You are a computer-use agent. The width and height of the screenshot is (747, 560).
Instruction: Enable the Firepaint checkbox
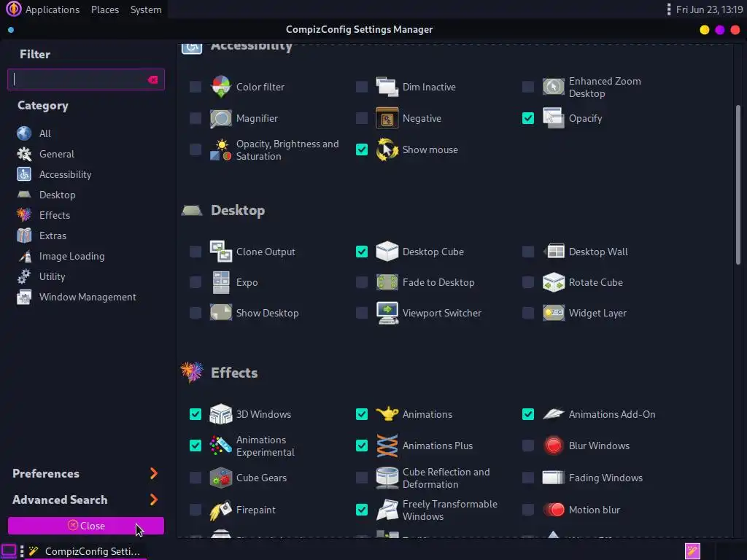pos(196,510)
